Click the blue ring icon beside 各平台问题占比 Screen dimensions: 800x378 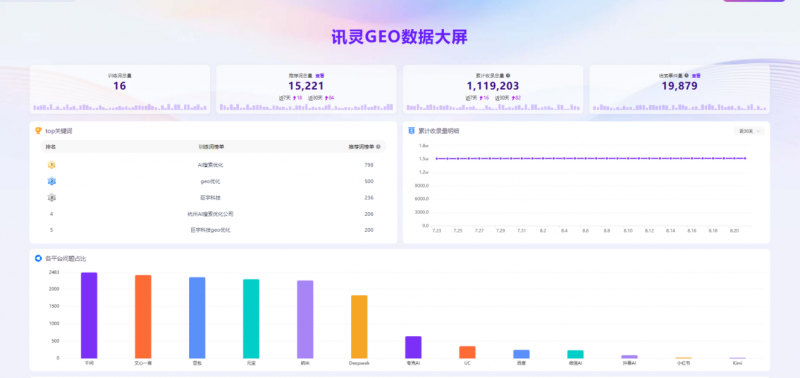point(38,259)
